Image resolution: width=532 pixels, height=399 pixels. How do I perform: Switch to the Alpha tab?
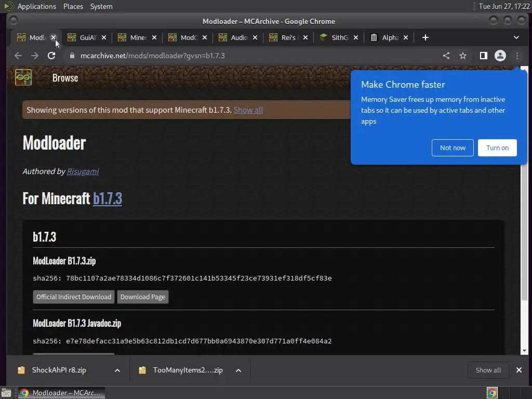(386, 37)
